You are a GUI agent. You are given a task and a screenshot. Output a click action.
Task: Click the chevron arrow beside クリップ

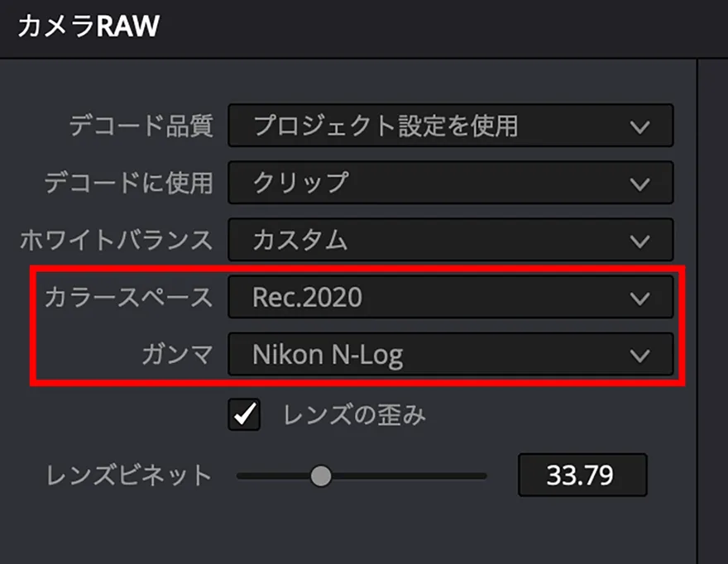coord(639,184)
